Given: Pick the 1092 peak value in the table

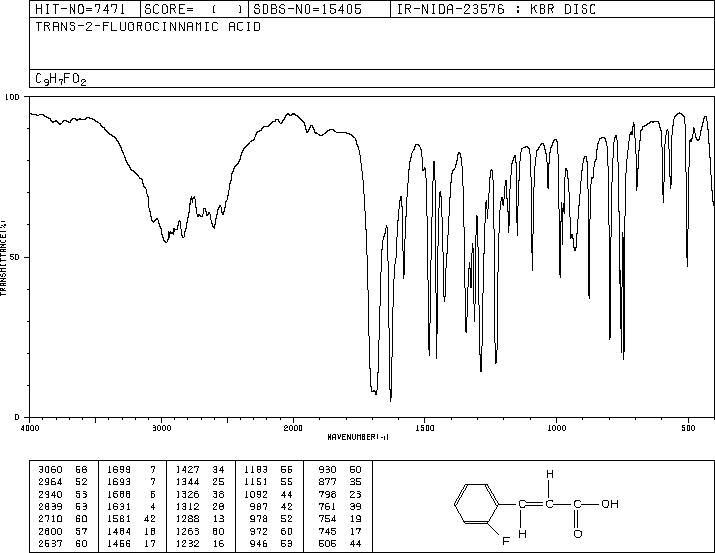Looking at the screenshot, I should 256,494.
